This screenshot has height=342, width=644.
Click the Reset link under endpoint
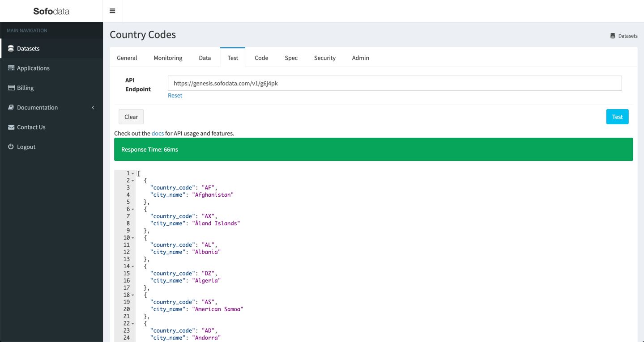pyautogui.click(x=175, y=95)
